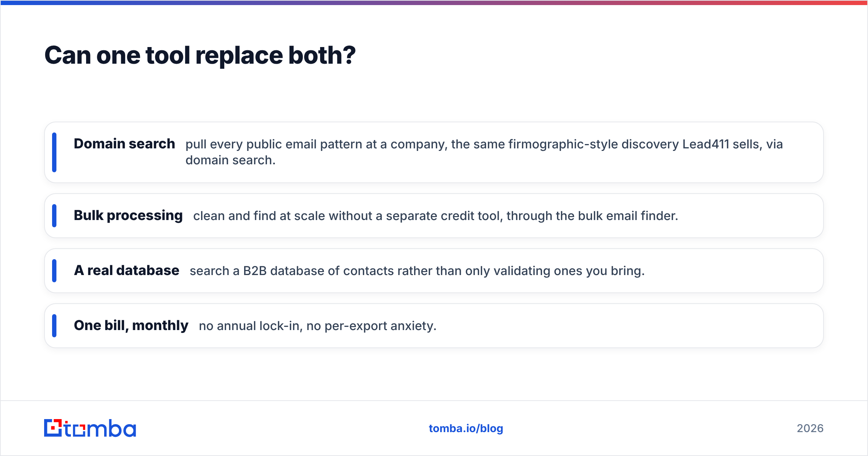Viewport: 868px width, 456px height.
Task: Click the 2026 year label in footer
Action: coord(810,428)
